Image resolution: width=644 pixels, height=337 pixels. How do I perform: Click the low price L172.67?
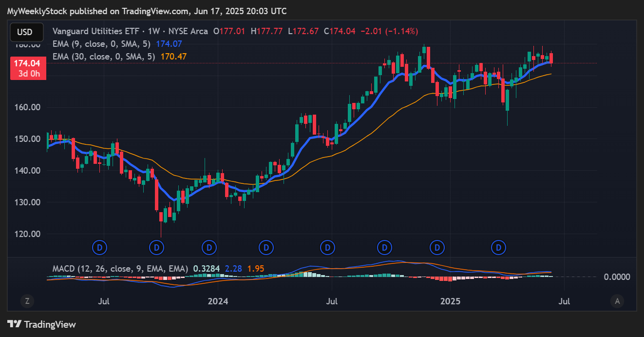click(303, 31)
